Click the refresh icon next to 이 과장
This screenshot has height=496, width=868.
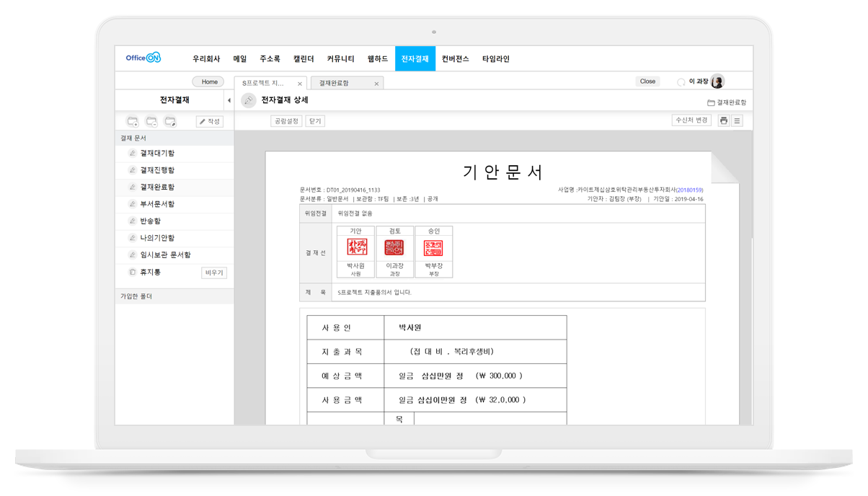pos(681,82)
